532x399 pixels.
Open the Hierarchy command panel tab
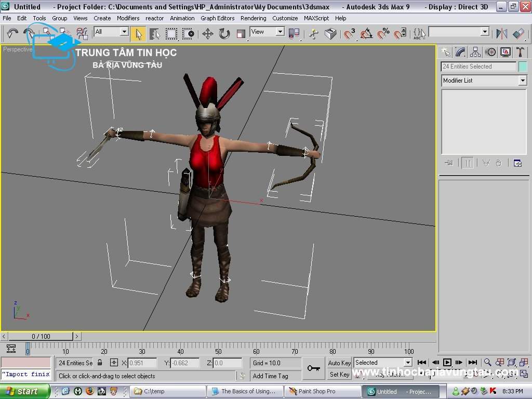[x=475, y=52]
